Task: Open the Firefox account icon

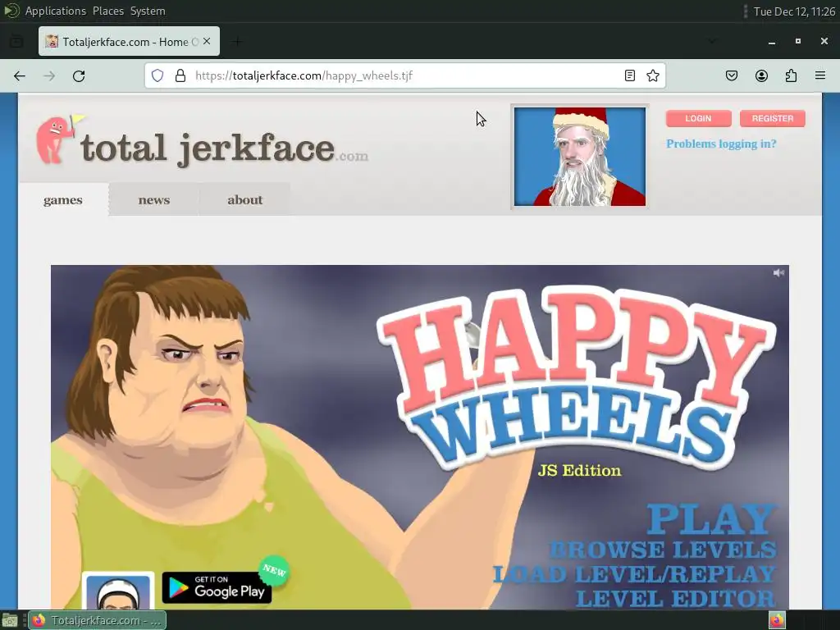Action: tap(761, 75)
